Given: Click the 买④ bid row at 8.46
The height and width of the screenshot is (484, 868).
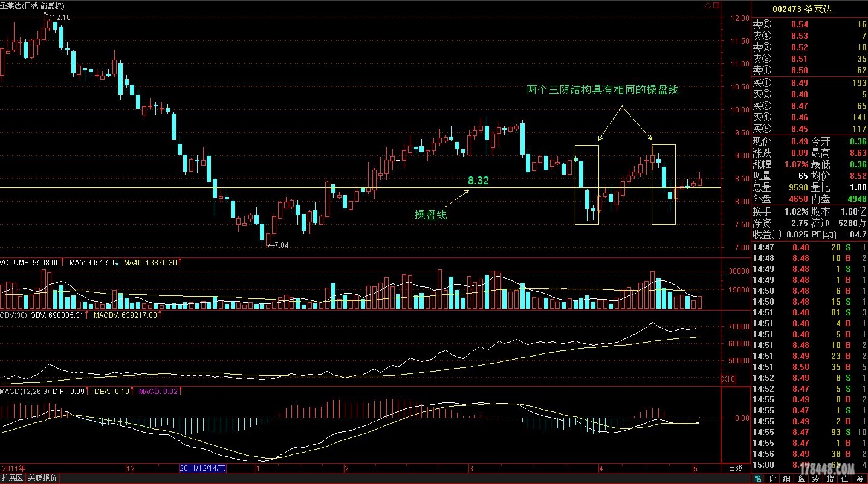Looking at the screenshot, I should [x=809, y=117].
